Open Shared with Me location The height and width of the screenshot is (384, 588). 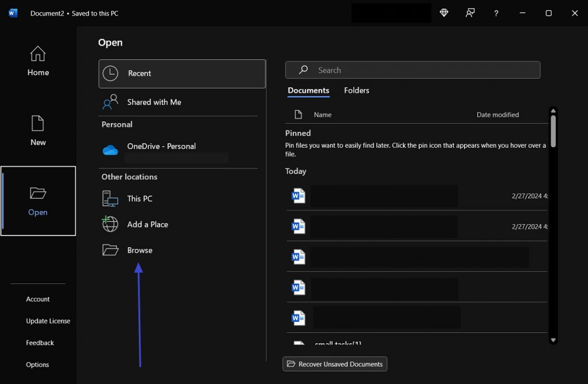click(154, 102)
